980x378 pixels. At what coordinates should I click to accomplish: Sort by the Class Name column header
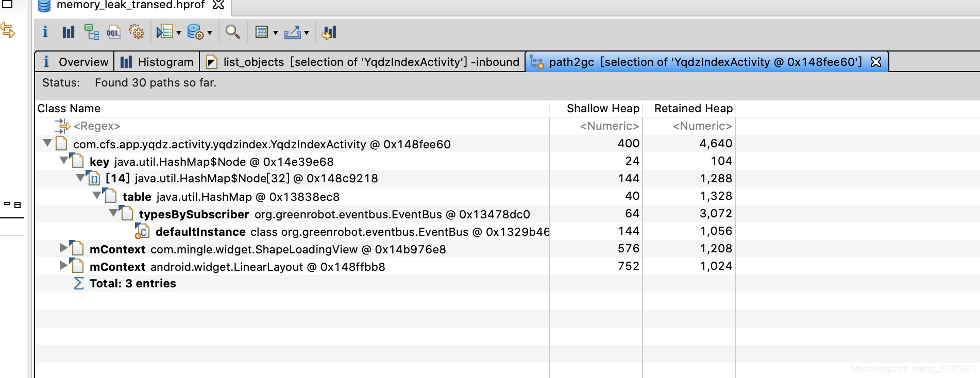[292, 108]
